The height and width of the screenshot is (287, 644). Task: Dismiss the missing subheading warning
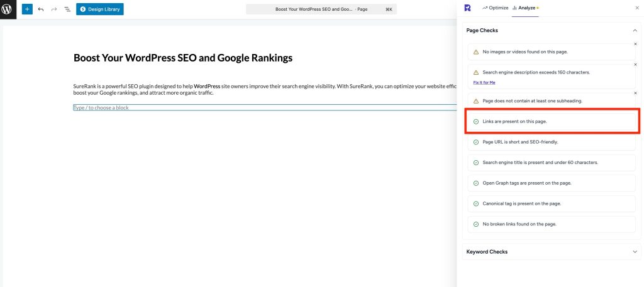pos(635,93)
